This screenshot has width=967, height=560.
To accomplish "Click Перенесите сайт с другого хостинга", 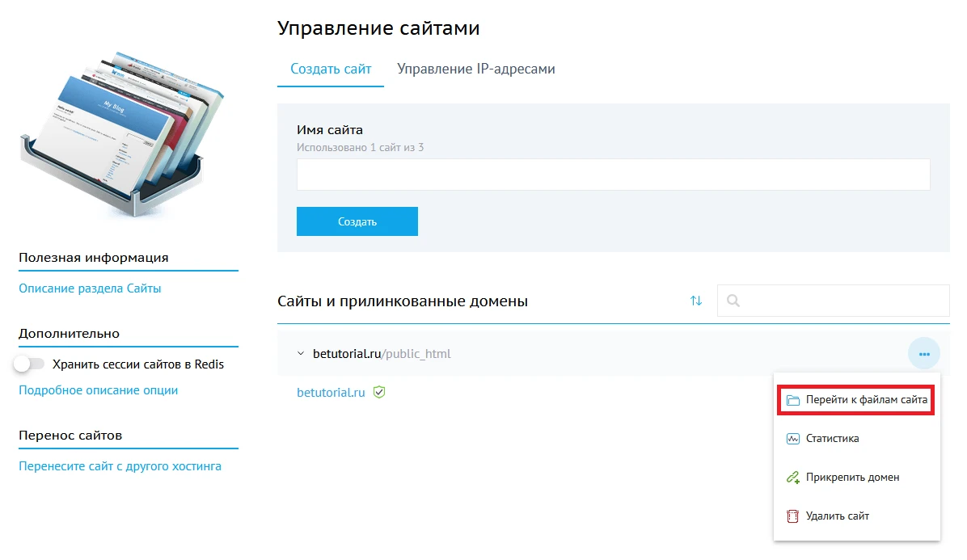I will pos(118,466).
